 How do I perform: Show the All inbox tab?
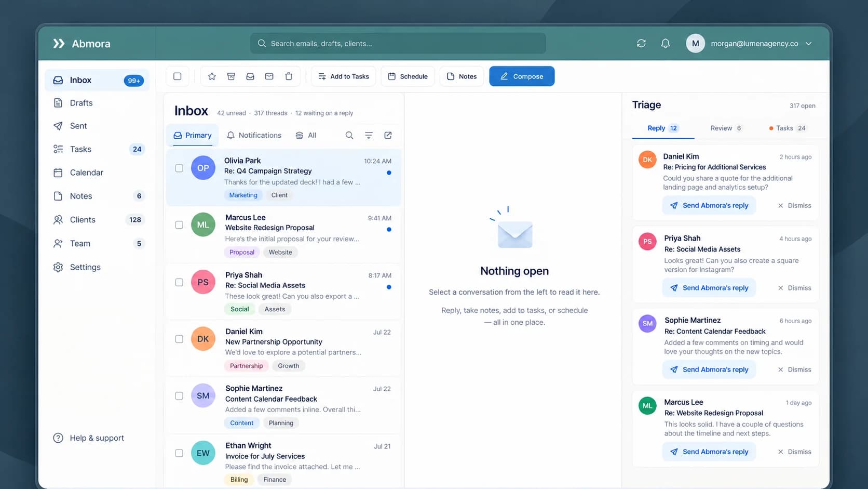click(306, 135)
